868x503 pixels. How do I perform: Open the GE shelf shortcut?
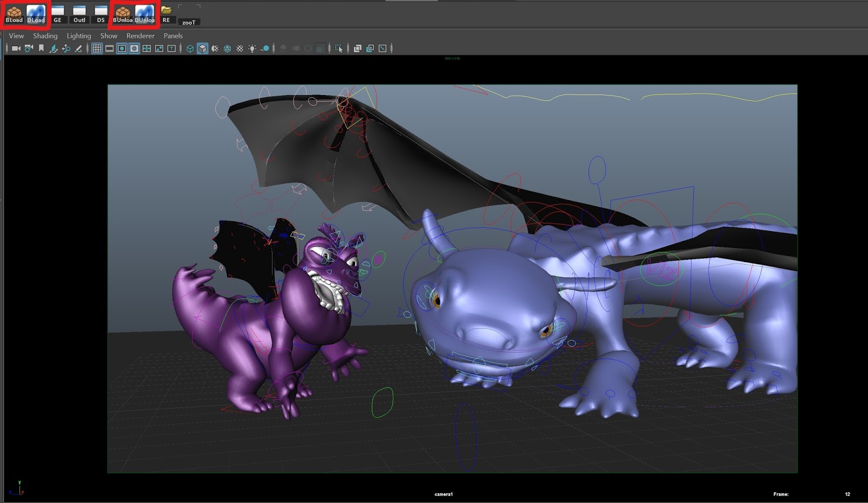58,15
